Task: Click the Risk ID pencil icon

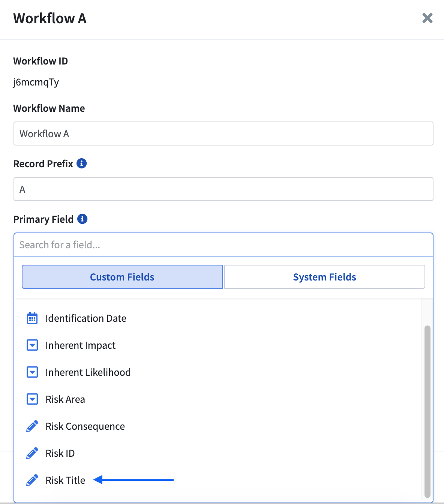Action: point(32,453)
